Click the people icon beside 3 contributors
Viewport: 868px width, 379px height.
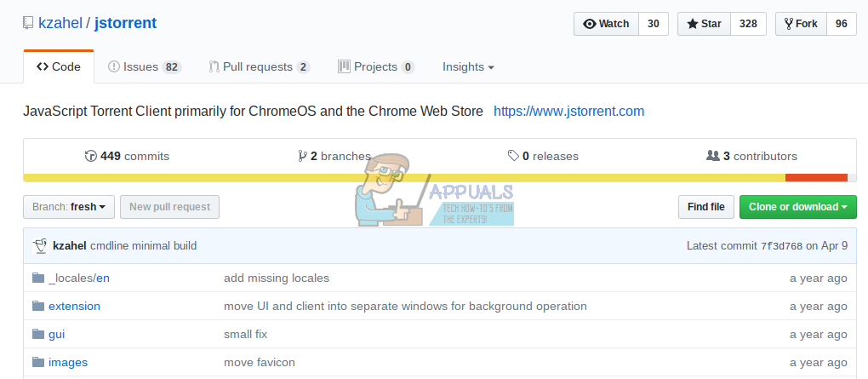tap(713, 156)
